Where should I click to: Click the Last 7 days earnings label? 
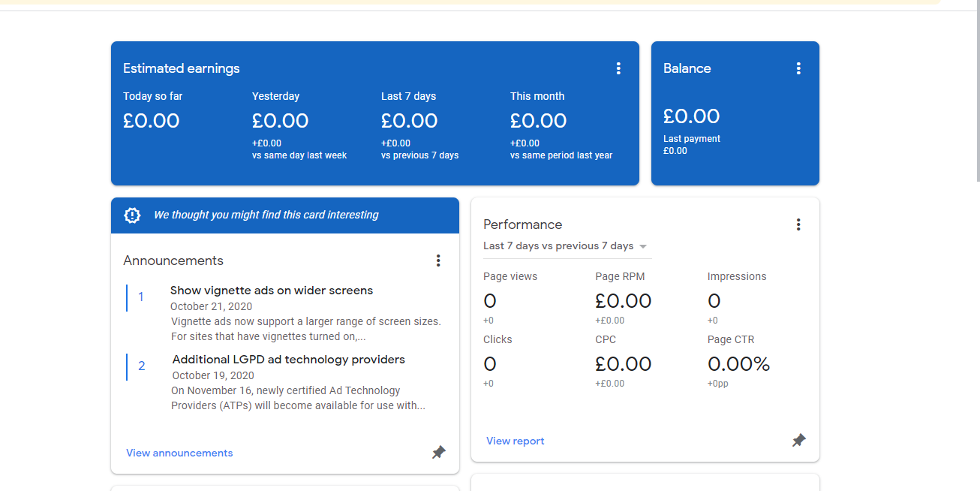tap(408, 96)
